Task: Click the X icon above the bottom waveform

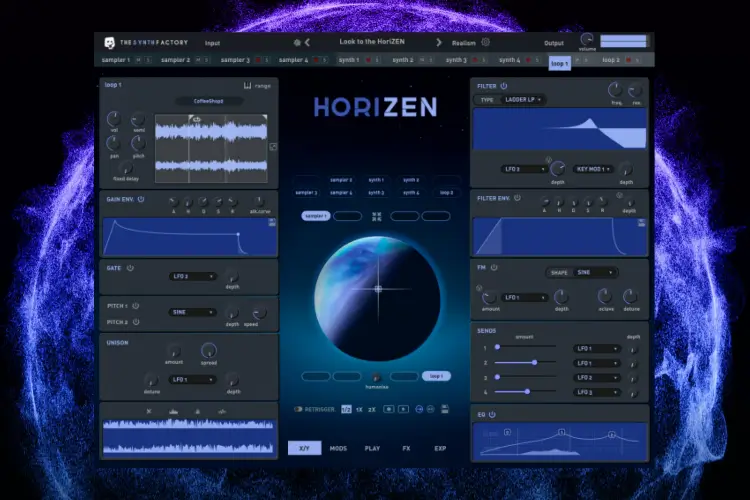Action: 149,411
